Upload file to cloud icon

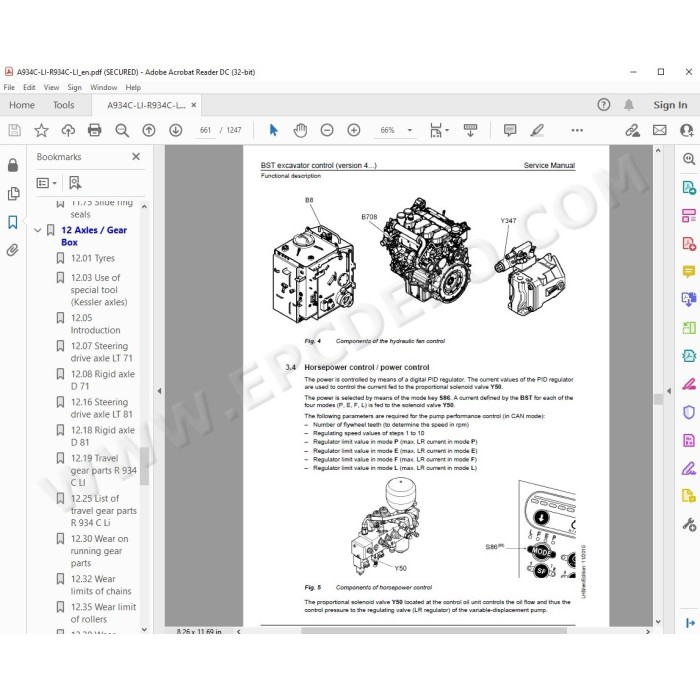point(68,130)
